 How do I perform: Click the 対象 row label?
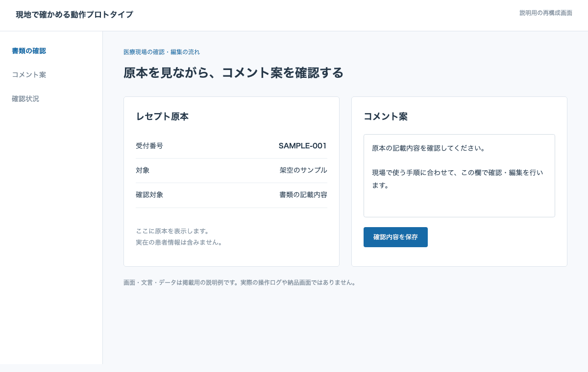click(x=143, y=170)
